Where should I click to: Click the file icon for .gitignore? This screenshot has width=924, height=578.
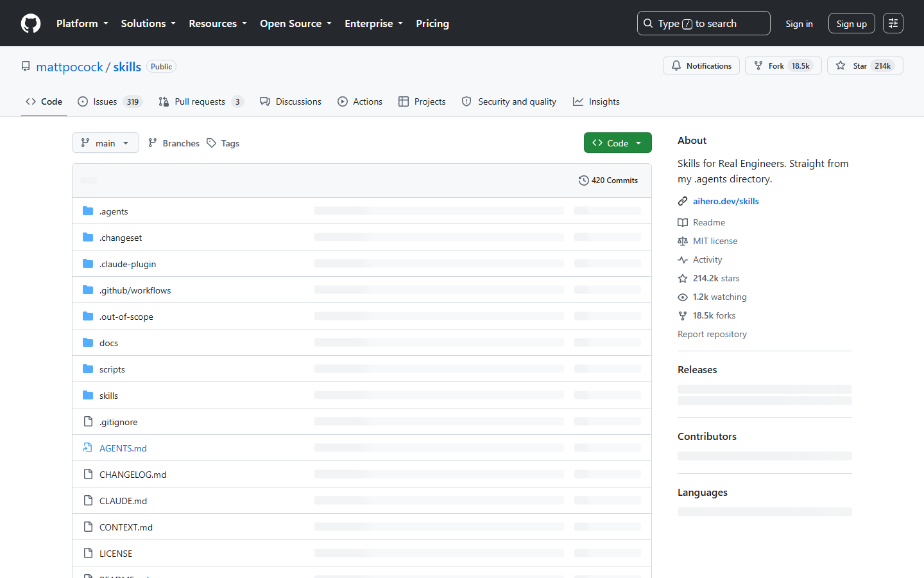[88, 421]
